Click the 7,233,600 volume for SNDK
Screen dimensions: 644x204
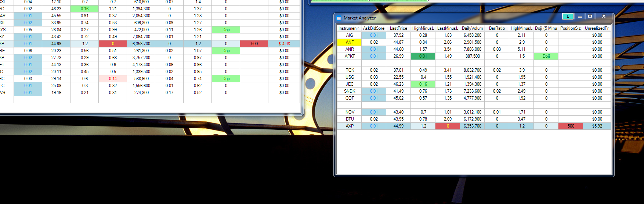coord(472,91)
